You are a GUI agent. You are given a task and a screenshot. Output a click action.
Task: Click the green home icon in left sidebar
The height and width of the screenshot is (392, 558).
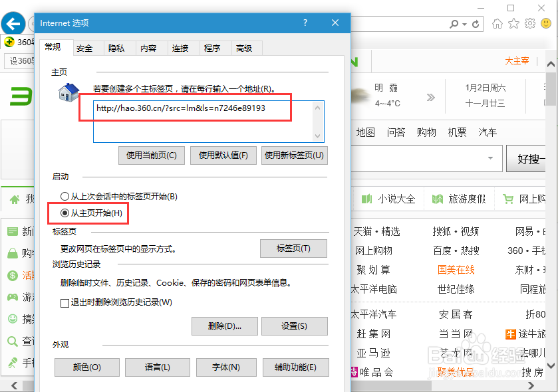point(15,199)
